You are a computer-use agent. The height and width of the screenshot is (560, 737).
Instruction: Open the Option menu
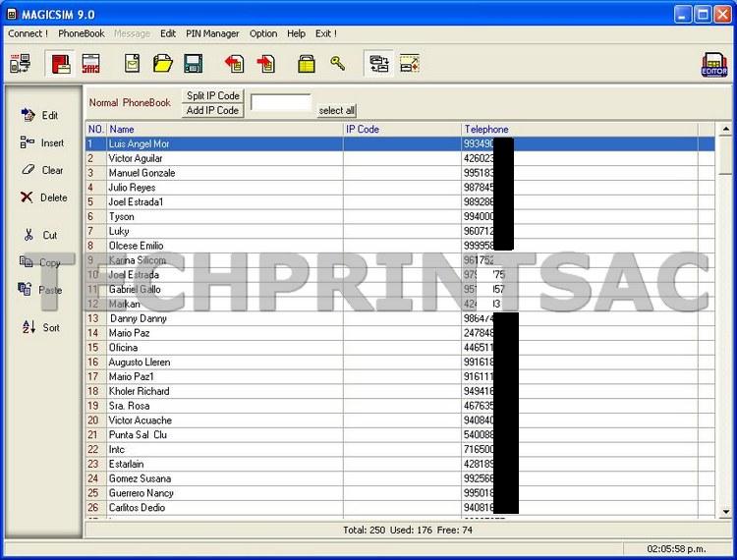coord(263,33)
